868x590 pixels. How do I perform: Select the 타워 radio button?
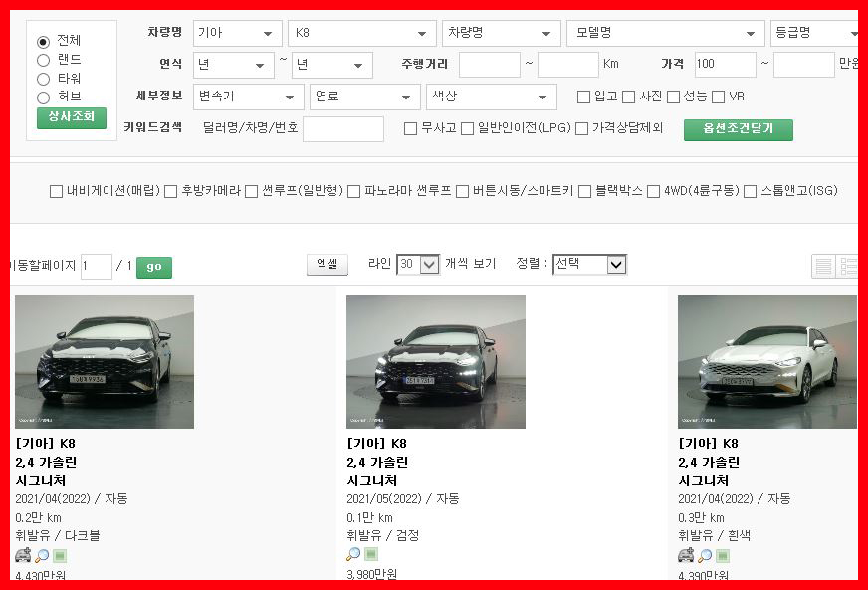(43, 79)
